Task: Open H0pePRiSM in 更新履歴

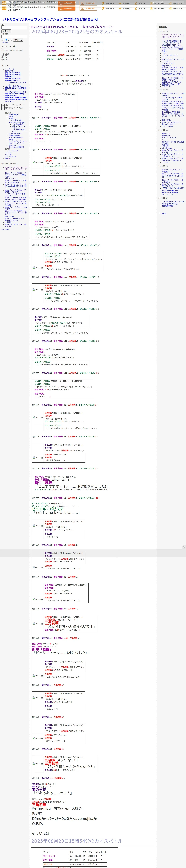Action: [x=166, y=66]
